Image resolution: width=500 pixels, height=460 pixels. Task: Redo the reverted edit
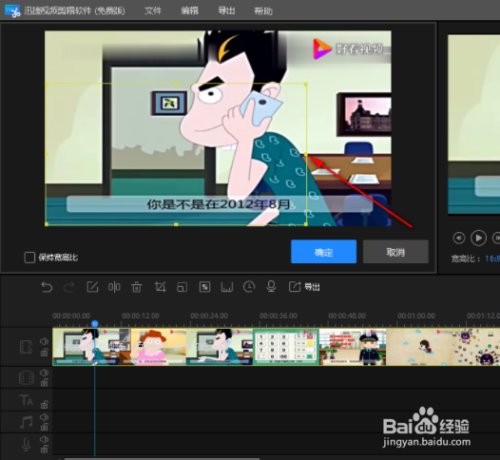pyautogui.click(x=69, y=287)
